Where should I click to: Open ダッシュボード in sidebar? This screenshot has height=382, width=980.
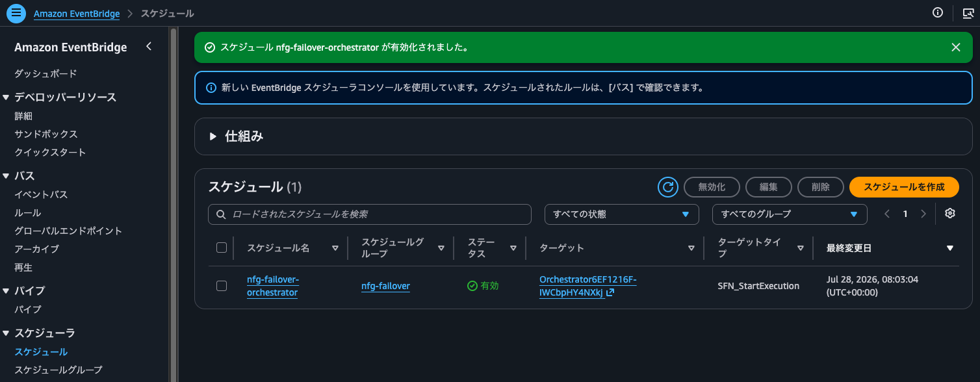tap(45, 73)
